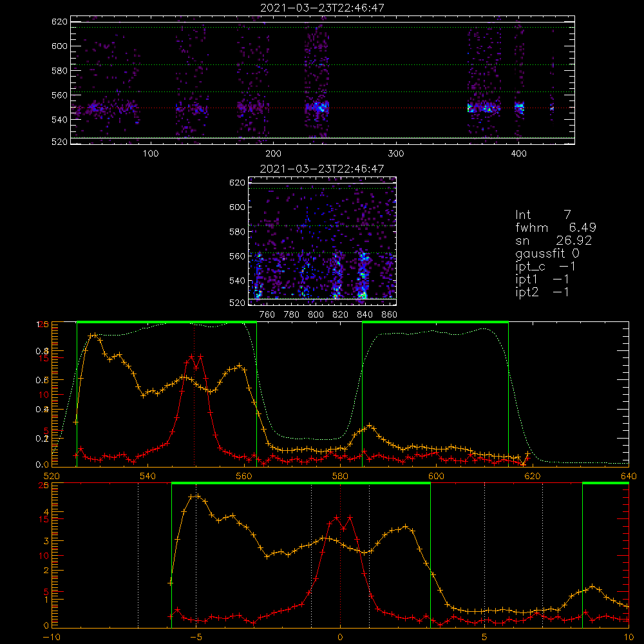Click x-axis label 800 of middle image
Screen dimensions: 644x644
click(x=316, y=315)
